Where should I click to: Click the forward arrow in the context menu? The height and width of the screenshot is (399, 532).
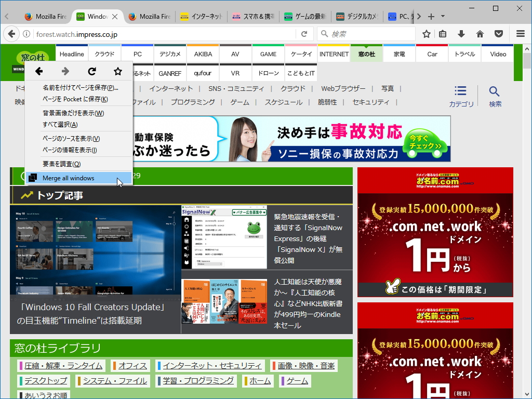point(66,72)
